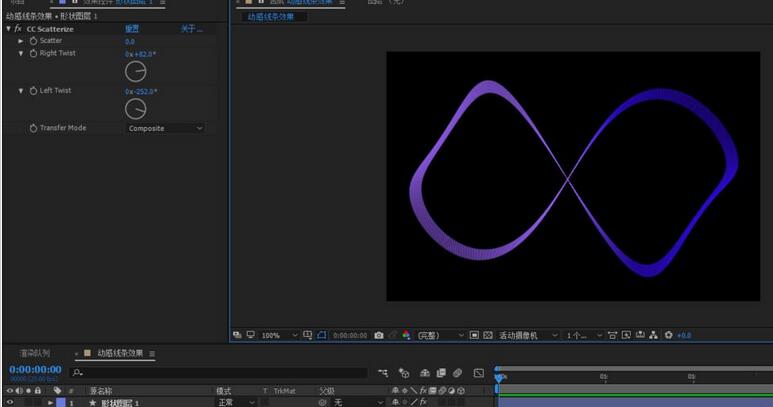Click the 重置 (Reset) link for CC Scatterize
Viewport: 773px width, 407px height.
[131, 29]
